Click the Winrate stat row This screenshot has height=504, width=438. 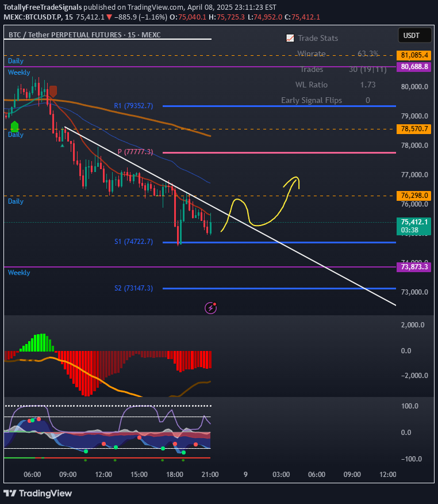click(338, 54)
